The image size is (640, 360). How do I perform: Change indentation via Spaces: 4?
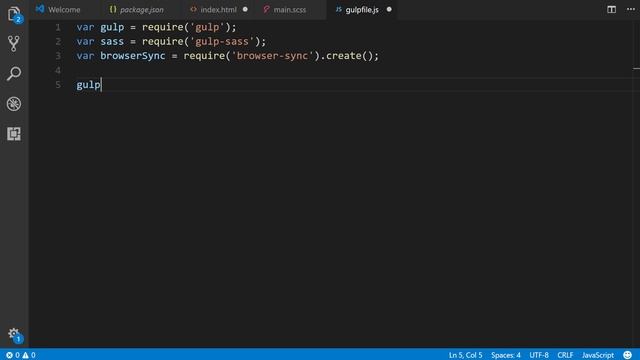tap(506, 355)
